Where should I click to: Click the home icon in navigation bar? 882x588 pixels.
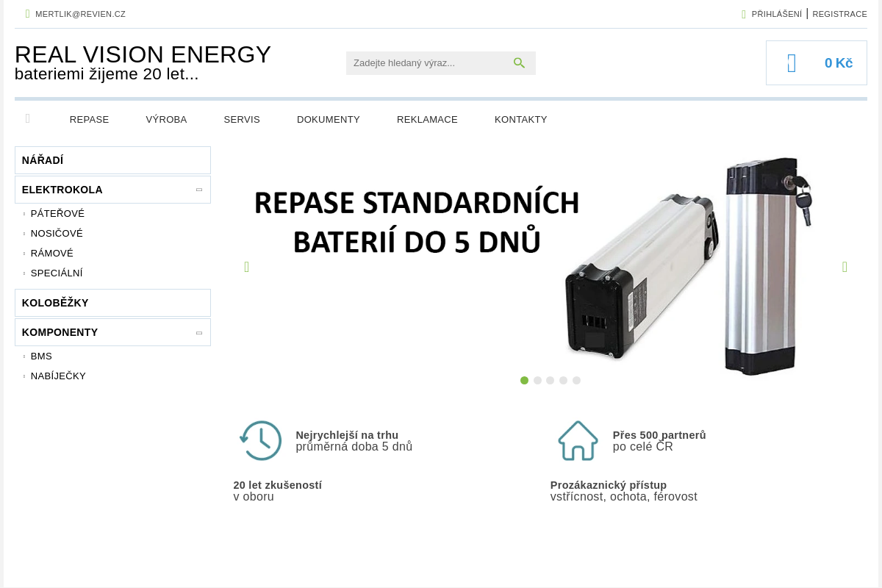tap(28, 119)
